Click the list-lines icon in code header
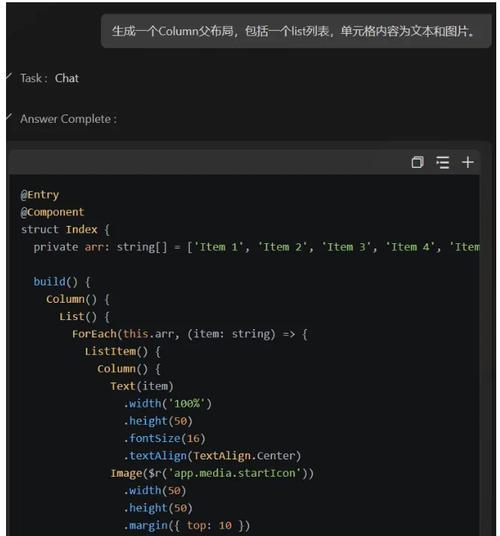This screenshot has width=500, height=536. click(443, 162)
